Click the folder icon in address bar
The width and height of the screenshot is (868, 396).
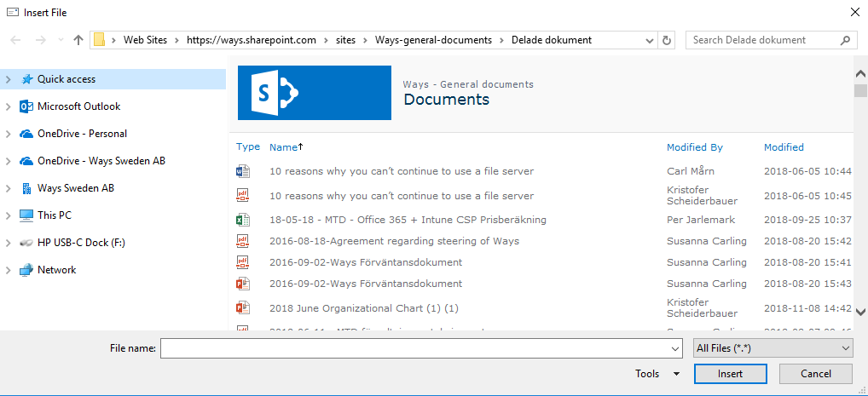tap(99, 40)
